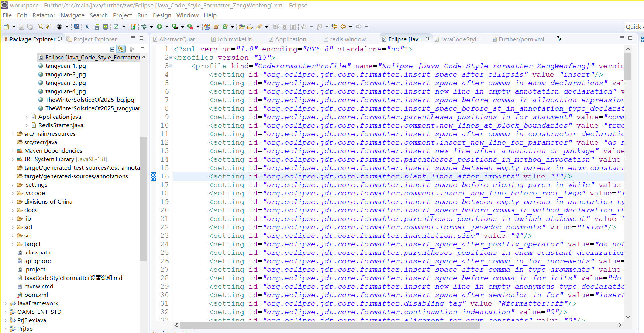644x333 pixels.
Task: Toggle the block selection mode icon
Action: pyautogui.click(x=284, y=27)
